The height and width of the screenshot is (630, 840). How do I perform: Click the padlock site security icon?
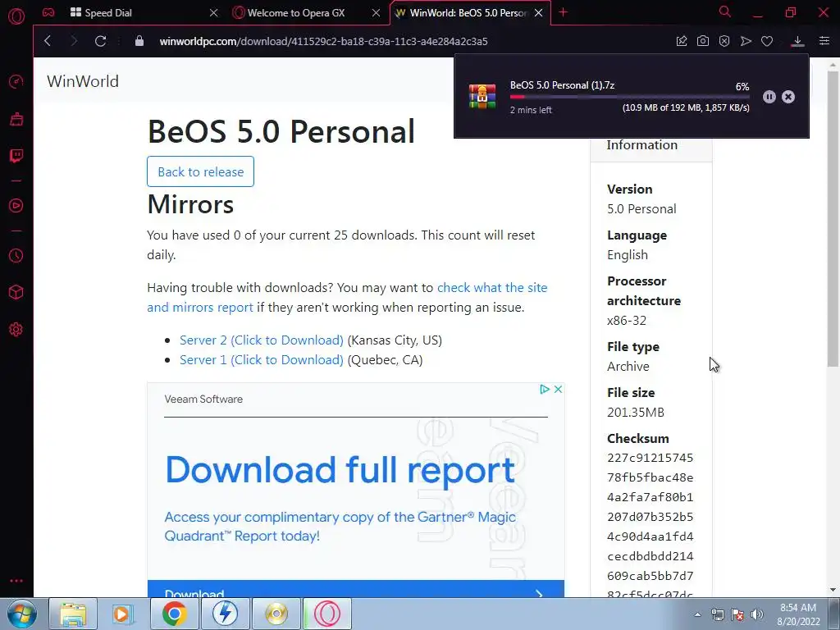click(x=139, y=41)
